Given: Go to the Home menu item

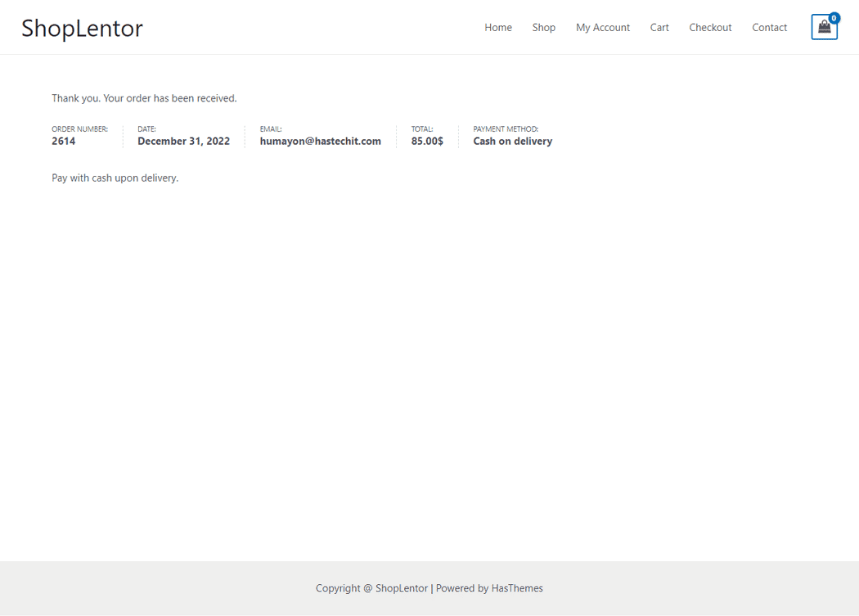Looking at the screenshot, I should [497, 28].
